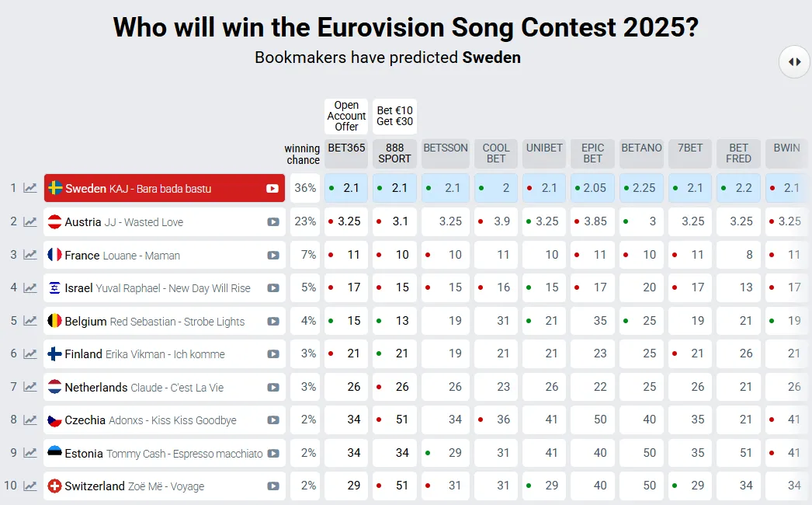Open the BET365 bookmaker column header

346,153
